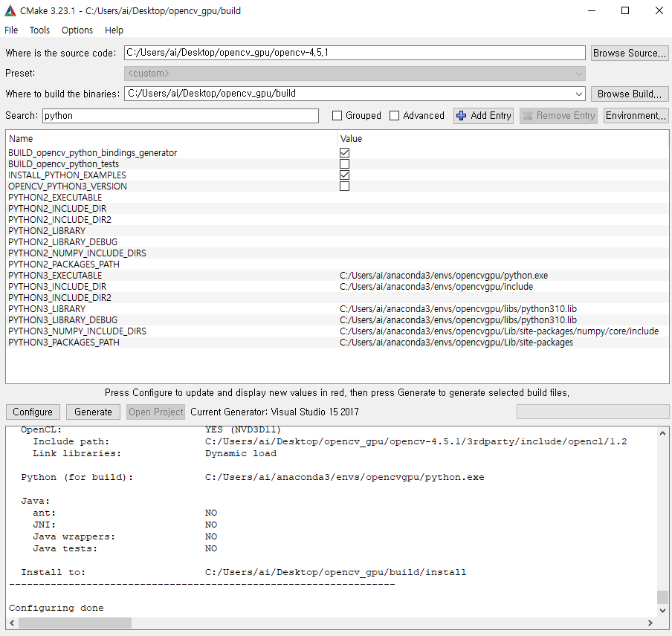Click the Value column header
The height and width of the screenshot is (636, 672).
pos(351,139)
